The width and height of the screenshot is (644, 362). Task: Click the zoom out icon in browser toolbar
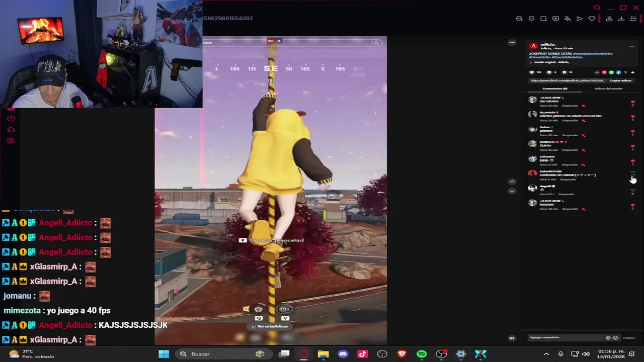point(519,19)
